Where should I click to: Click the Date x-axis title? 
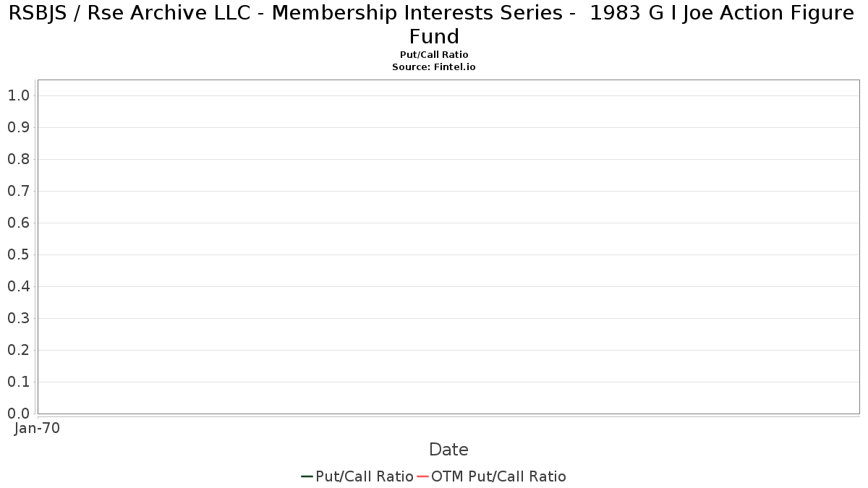click(448, 450)
